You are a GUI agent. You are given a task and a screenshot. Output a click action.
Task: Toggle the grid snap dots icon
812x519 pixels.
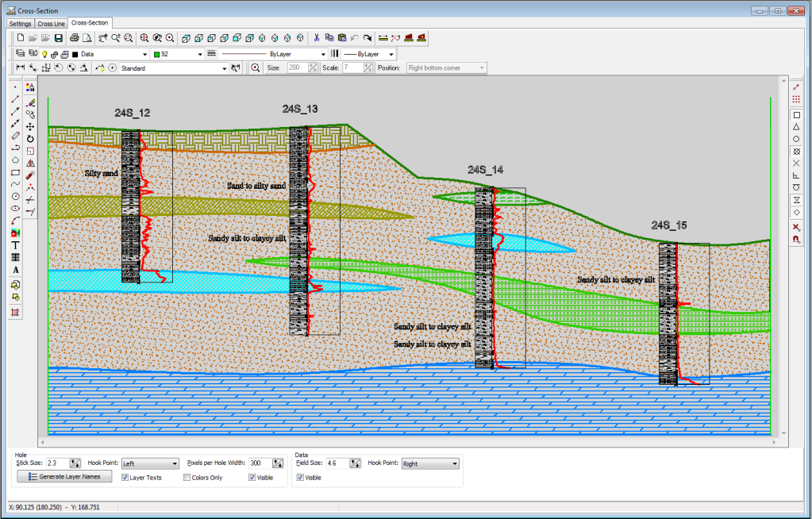tap(796, 99)
